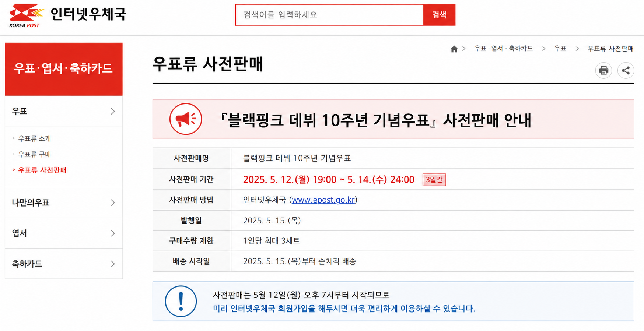Click the 배송 시작일 row label

pyautogui.click(x=191, y=261)
